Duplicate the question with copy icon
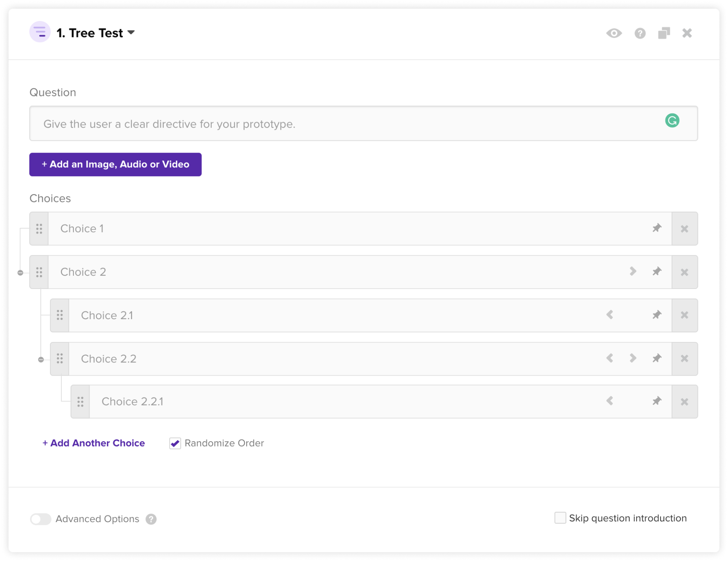Image resolution: width=728 pixels, height=561 pixels. point(664,33)
